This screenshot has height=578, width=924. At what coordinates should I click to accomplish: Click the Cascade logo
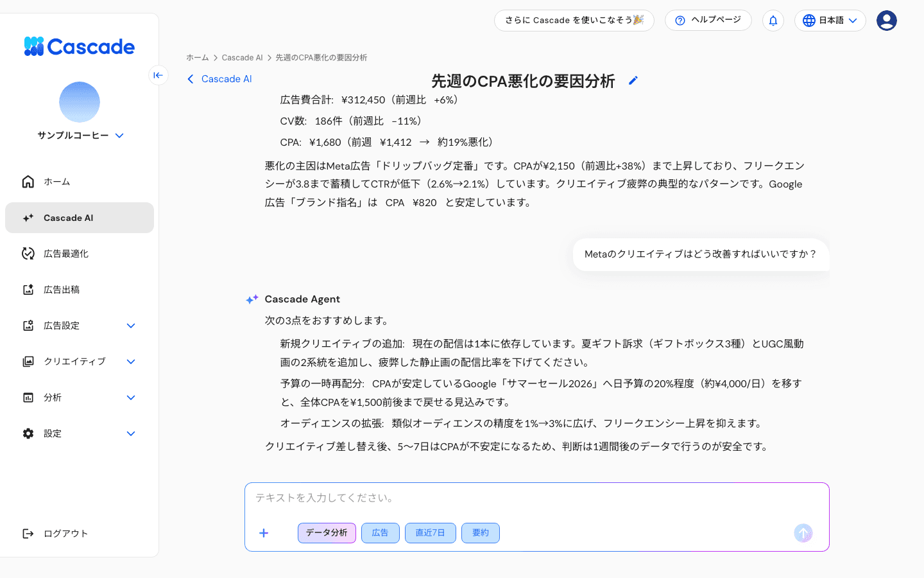point(80,46)
